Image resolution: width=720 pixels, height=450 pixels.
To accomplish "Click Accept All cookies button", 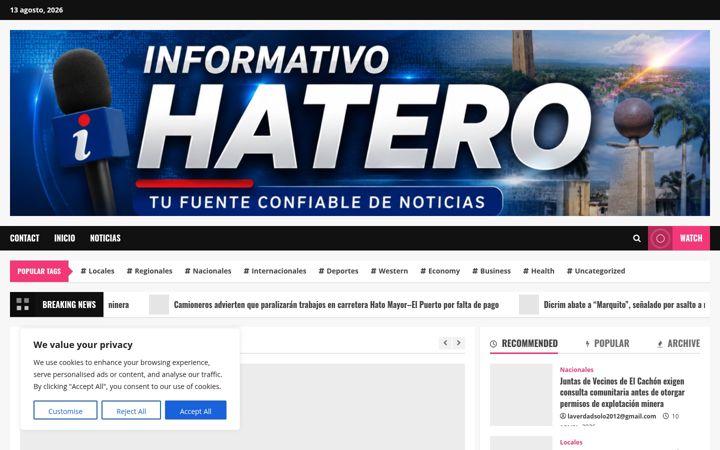I will (x=196, y=411).
